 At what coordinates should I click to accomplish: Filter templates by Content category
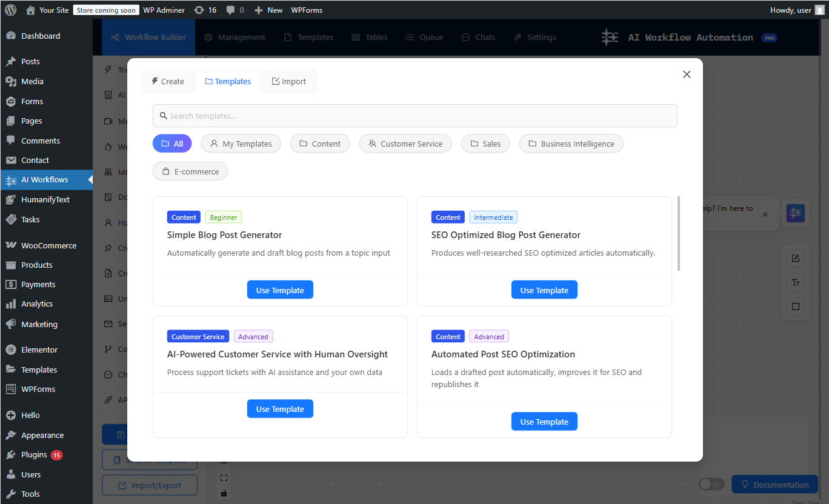(320, 144)
